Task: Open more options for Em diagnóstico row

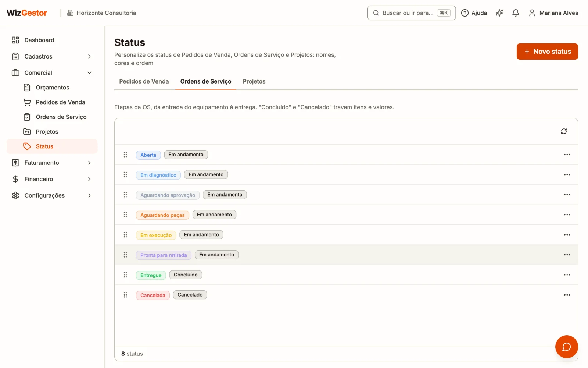Action: tap(567, 175)
